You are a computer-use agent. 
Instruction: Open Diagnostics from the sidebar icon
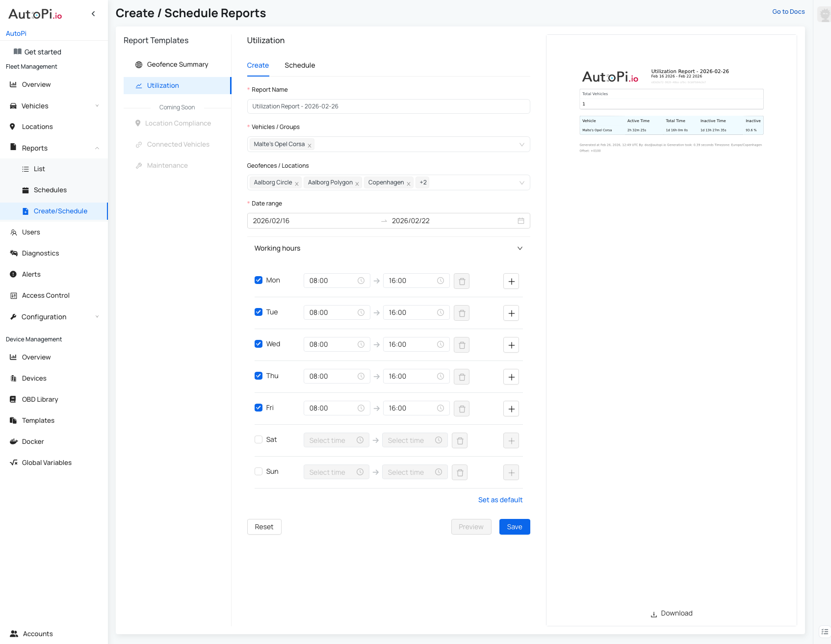(x=13, y=253)
